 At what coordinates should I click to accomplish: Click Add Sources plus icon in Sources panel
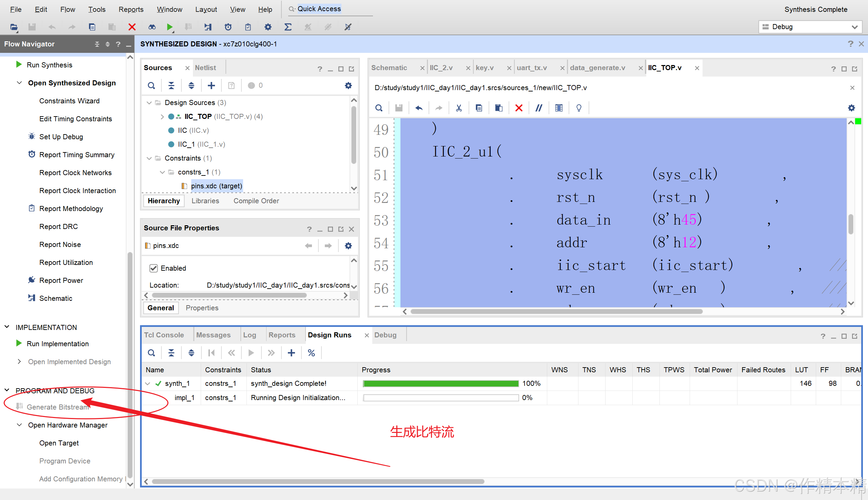(x=211, y=85)
